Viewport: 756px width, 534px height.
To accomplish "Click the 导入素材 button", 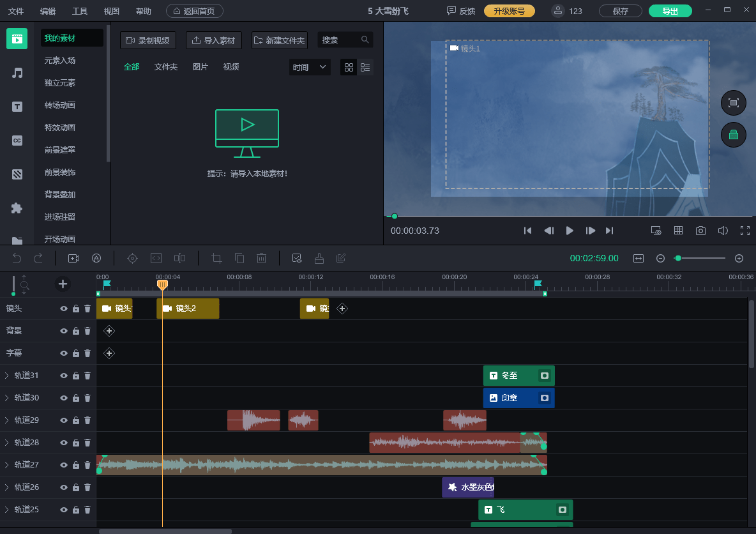I will [x=213, y=40].
